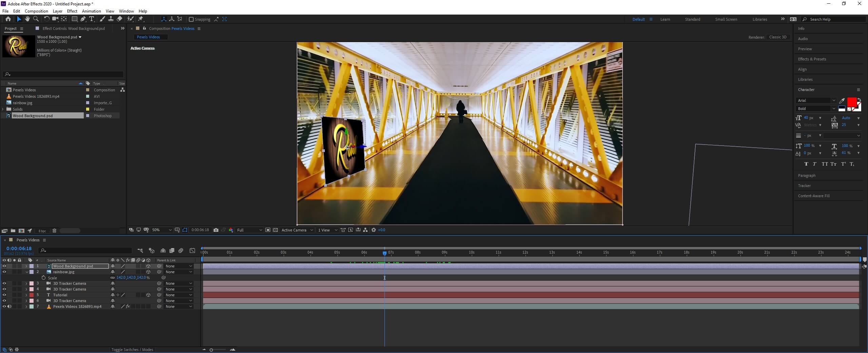Viewport: 868px width, 353px height.
Task: Select the Pen tool in toolbar
Action: (x=83, y=19)
